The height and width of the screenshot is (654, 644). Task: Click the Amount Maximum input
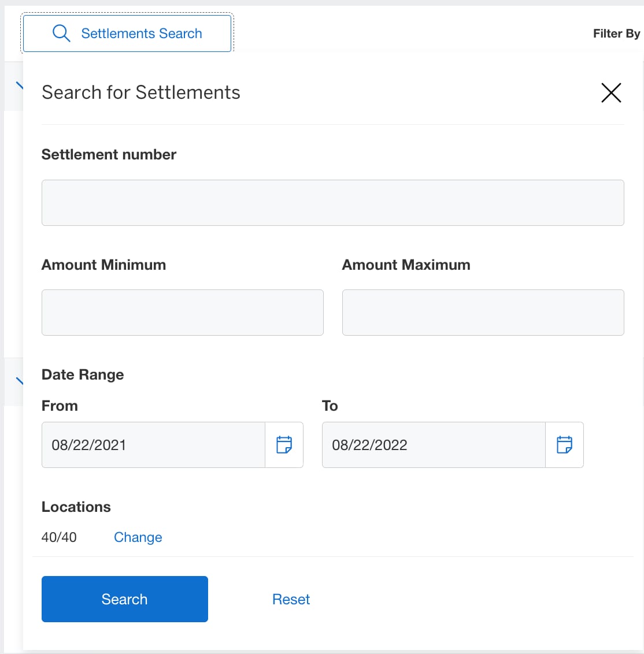tap(483, 312)
